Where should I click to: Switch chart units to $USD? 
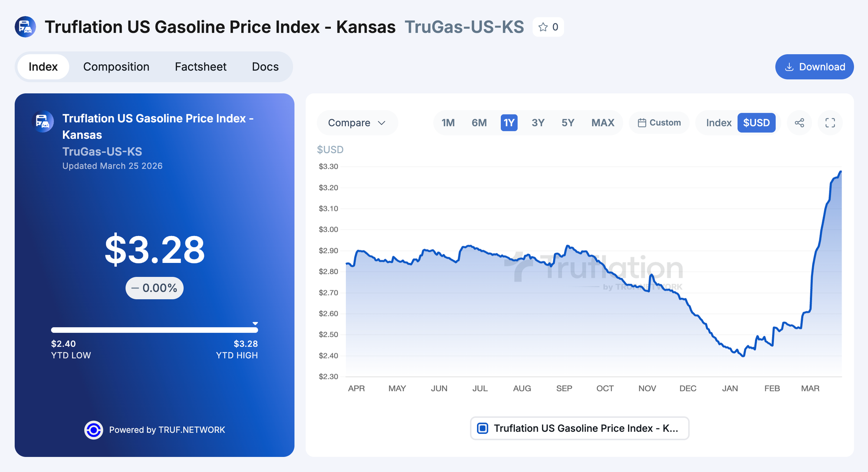[756, 123]
